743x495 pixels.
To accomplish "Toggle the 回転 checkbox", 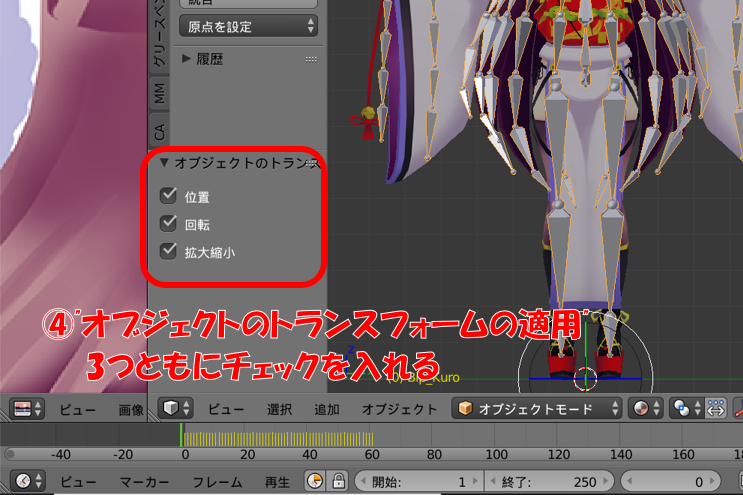I will pos(169,224).
